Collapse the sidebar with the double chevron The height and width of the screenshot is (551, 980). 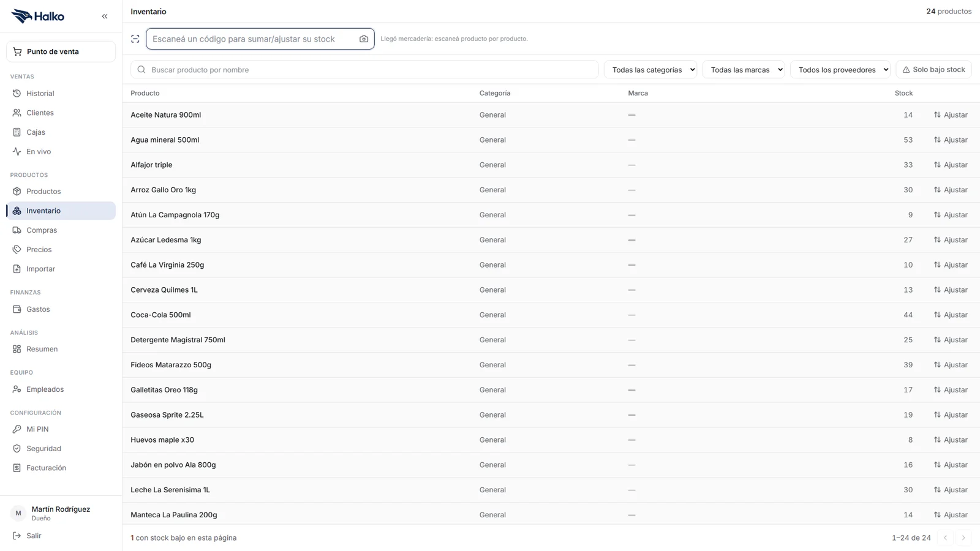[x=105, y=17]
